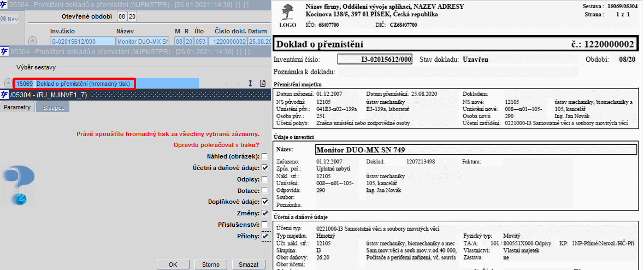Click DIČ value CZ68407700
The image size is (644, 270).
click(x=403, y=25)
